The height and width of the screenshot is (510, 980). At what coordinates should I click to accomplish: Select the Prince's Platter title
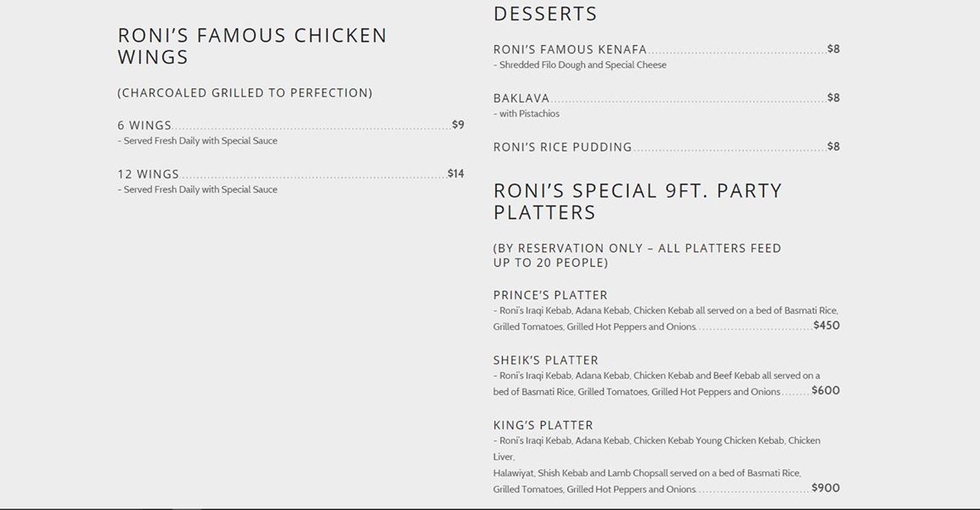550,295
